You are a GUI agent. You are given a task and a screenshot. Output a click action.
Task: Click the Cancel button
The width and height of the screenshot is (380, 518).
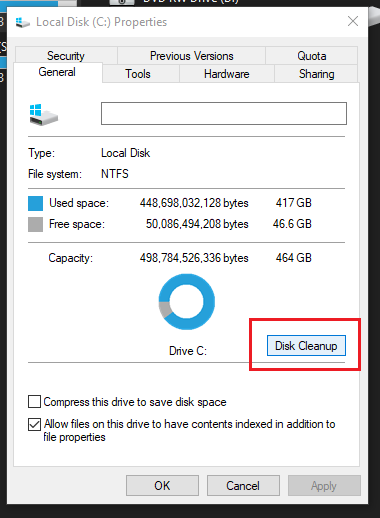(x=243, y=486)
